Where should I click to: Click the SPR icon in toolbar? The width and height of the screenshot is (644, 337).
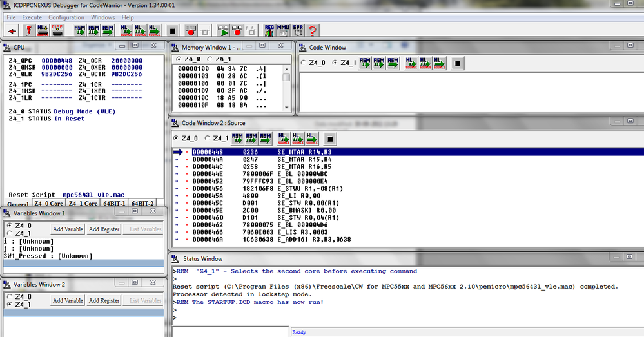click(298, 31)
